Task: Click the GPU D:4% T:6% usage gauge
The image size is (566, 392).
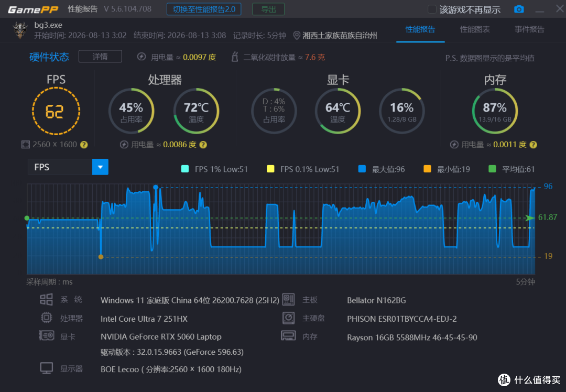Action: click(x=274, y=111)
